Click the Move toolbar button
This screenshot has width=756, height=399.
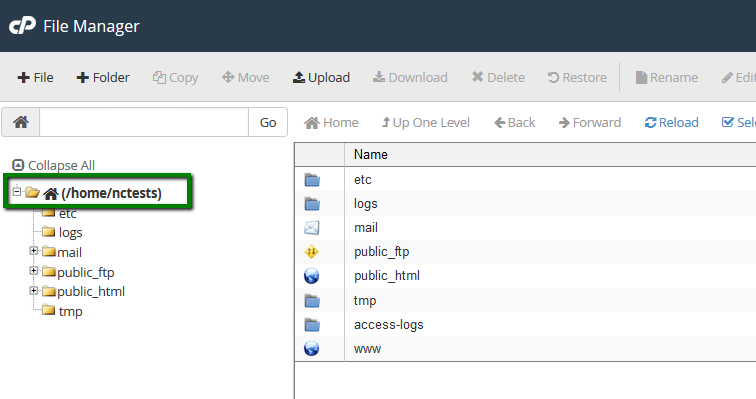point(245,78)
